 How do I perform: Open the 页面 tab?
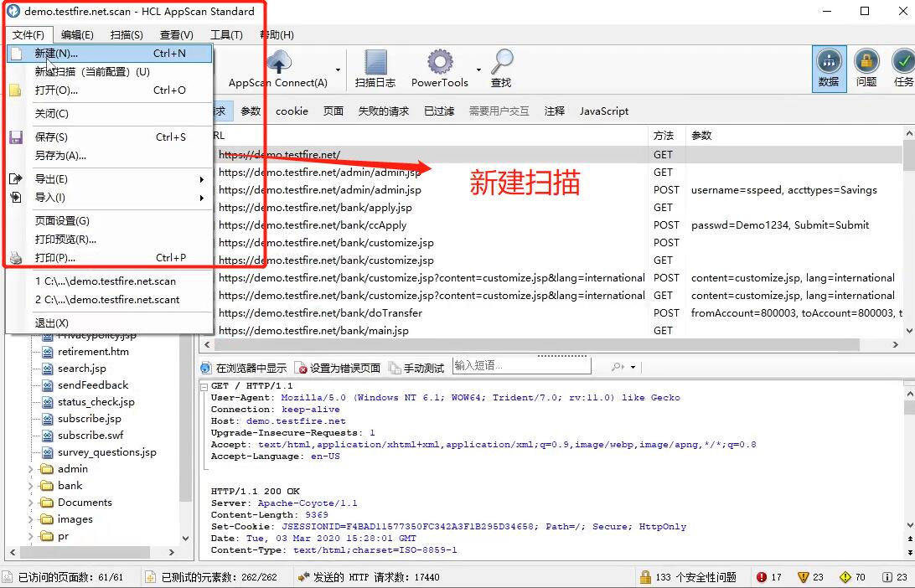pyautogui.click(x=333, y=111)
